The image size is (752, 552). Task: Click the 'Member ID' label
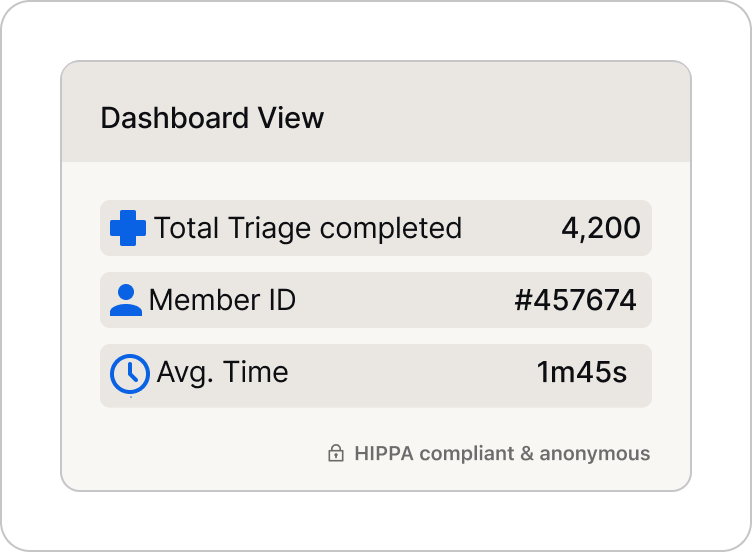[x=222, y=300]
